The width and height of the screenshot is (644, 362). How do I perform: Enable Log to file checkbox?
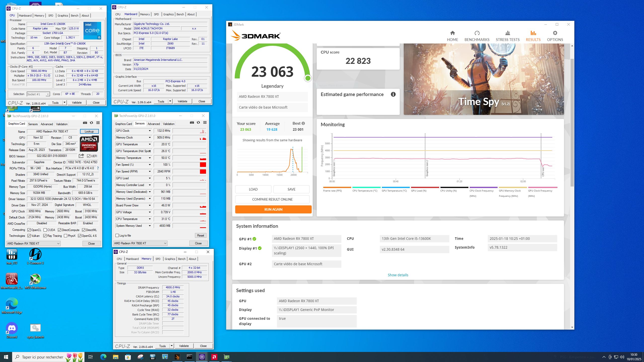pos(117,236)
